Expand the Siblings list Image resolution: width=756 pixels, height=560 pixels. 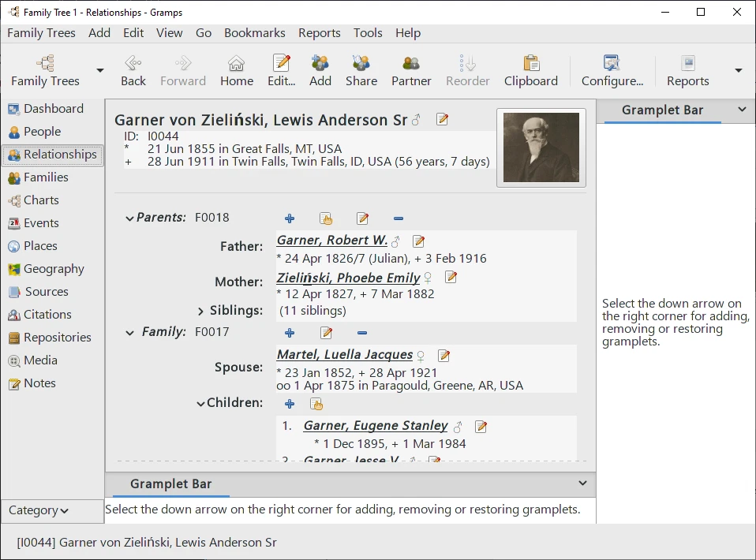(x=200, y=310)
